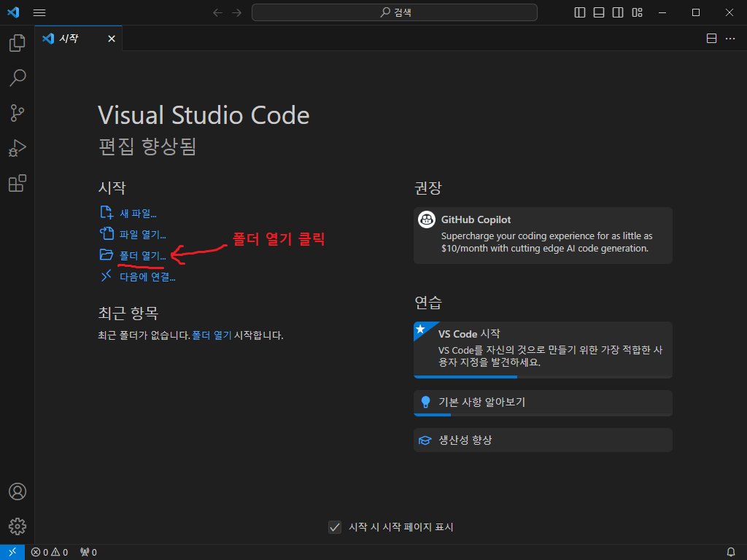This screenshot has width=747, height=560.
Task: Open errors and warnings status bar entry
Action: (50, 553)
